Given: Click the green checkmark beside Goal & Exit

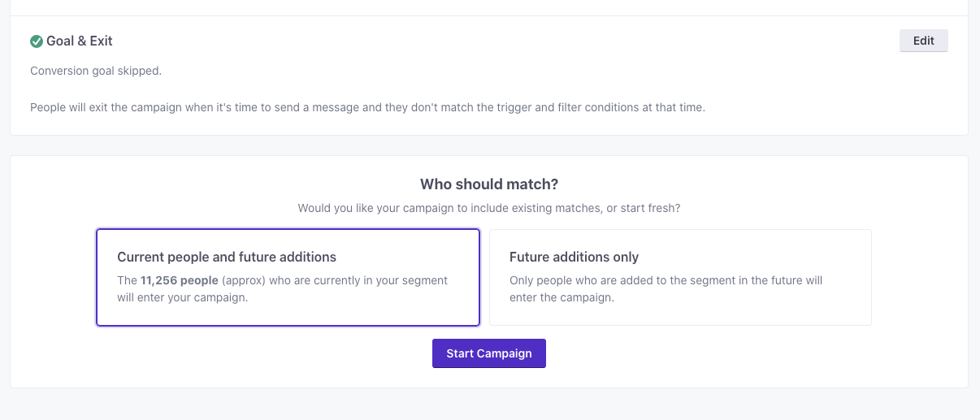Looking at the screenshot, I should coord(37,41).
